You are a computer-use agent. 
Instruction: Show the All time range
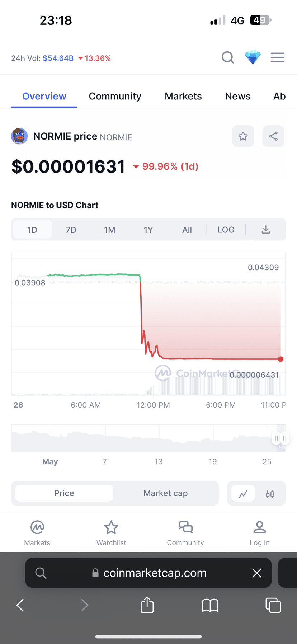click(x=187, y=230)
